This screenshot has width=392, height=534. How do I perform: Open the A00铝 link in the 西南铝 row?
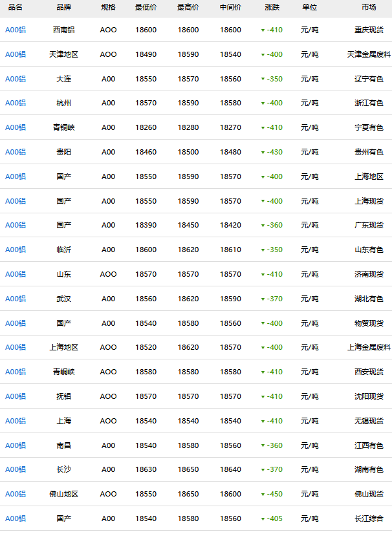[x=16, y=30]
